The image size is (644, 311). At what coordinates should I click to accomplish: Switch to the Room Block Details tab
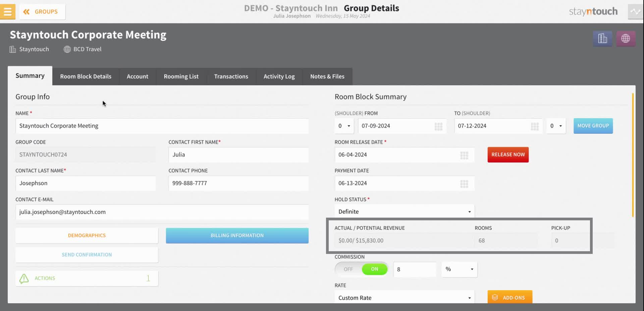click(x=86, y=77)
